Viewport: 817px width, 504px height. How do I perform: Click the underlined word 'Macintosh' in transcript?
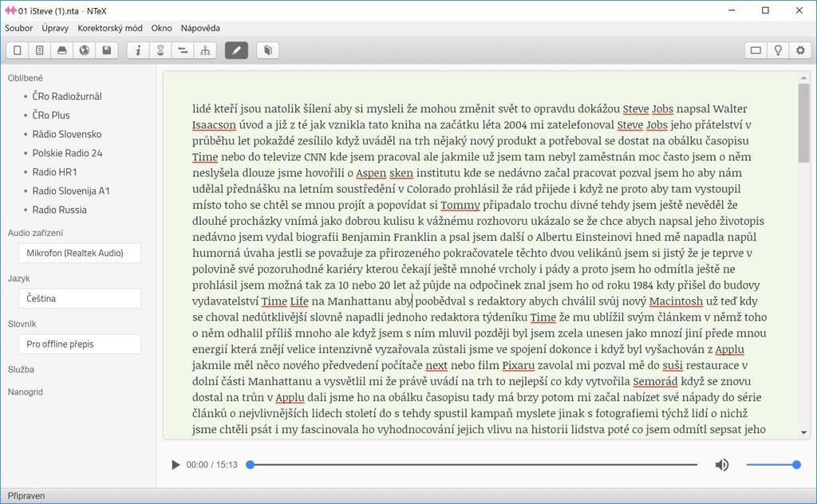[676, 301]
